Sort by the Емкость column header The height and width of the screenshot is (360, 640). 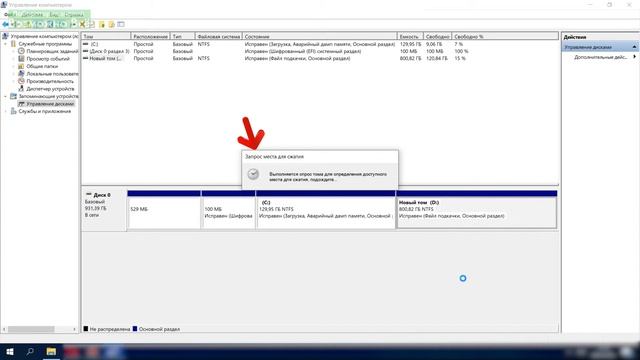click(x=410, y=36)
